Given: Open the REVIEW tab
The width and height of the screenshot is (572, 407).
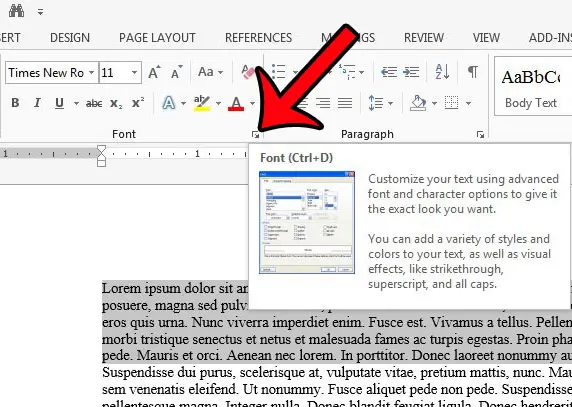Looking at the screenshot, I should click(x=424, y=38).
